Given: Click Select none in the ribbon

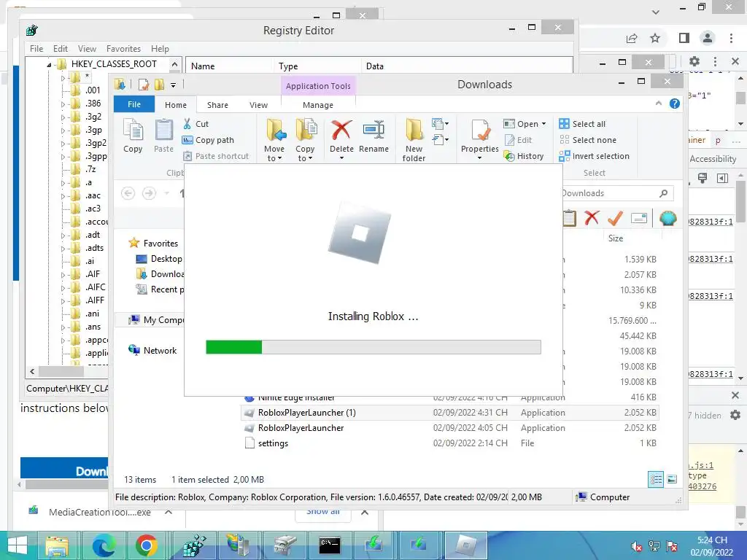Looking at the screenshot, I should (x=587, y=140).
